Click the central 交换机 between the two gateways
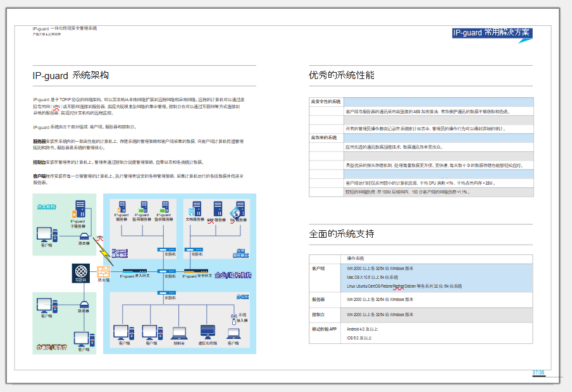572x392 pixels. (166, 271)
